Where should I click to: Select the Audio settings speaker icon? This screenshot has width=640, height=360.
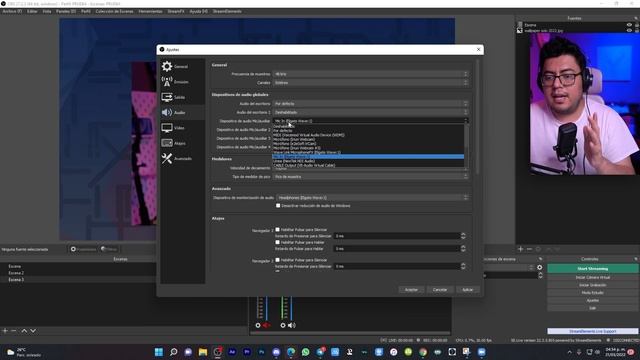pos(167,112)
